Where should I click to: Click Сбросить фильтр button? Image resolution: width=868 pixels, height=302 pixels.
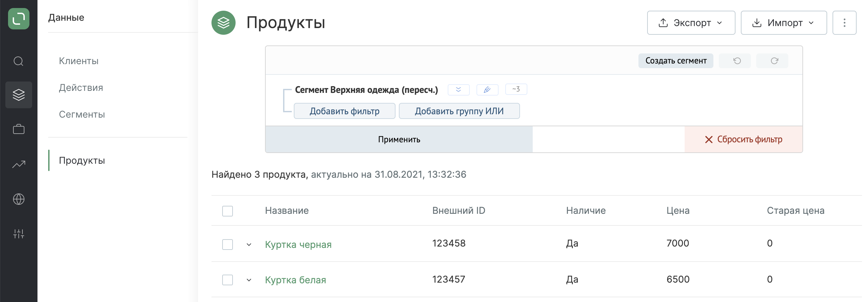tap(743, 139)
